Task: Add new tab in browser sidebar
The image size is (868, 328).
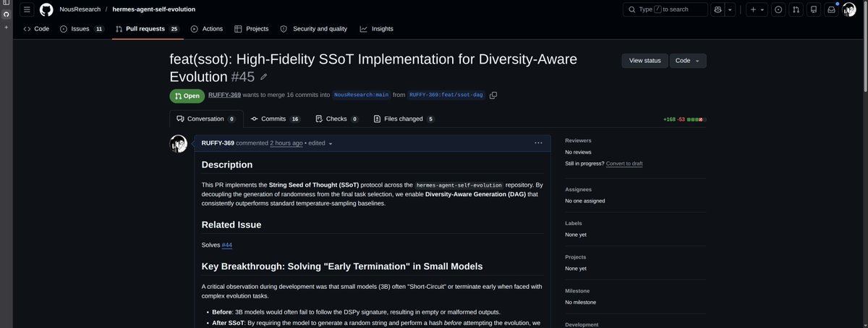Action: 6,27
